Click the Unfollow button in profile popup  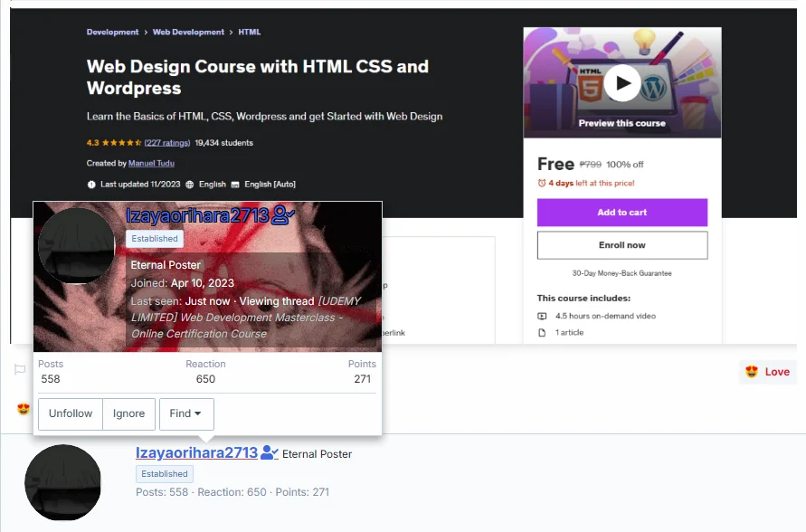pyautogui.click(x=71, y=413)
